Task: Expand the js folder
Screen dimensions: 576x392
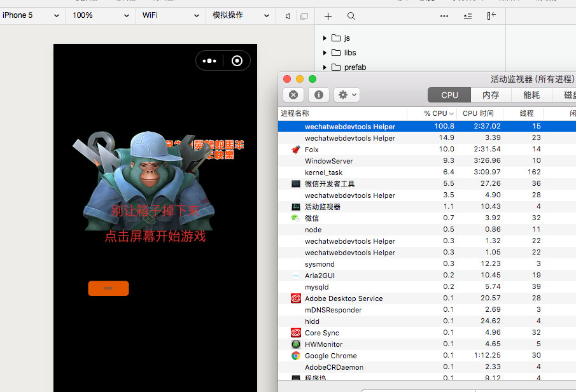Action: point(325,38)
